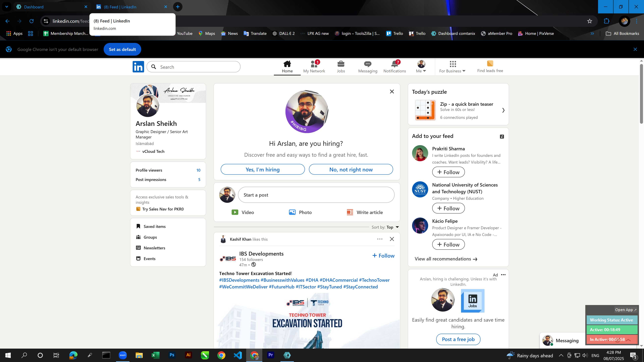Dismiss the hiring prompt card

tap(392, 92)
